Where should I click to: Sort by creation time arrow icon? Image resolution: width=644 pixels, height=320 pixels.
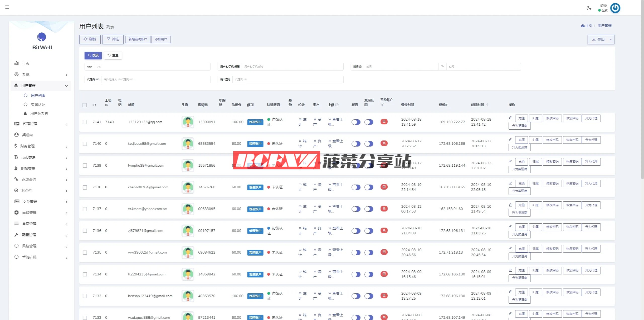487,105
